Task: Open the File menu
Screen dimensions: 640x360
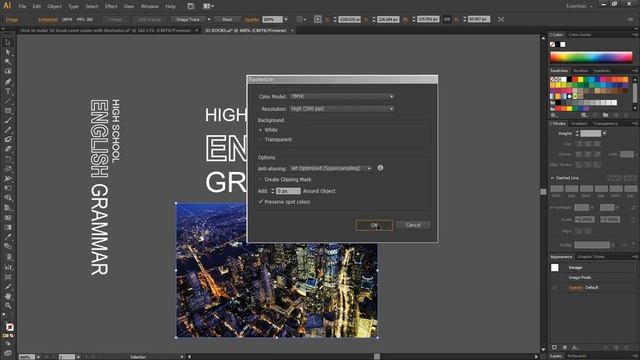Action: point(22,6)
